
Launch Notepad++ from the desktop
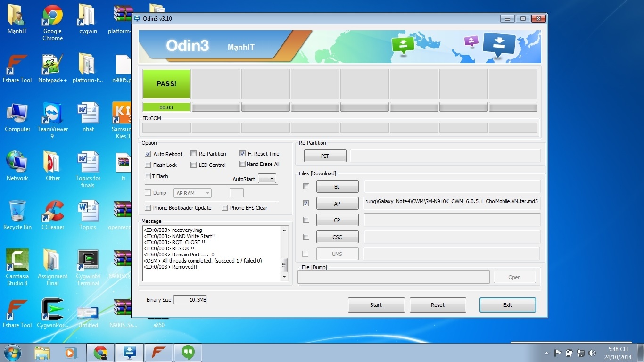coord(52,68)
